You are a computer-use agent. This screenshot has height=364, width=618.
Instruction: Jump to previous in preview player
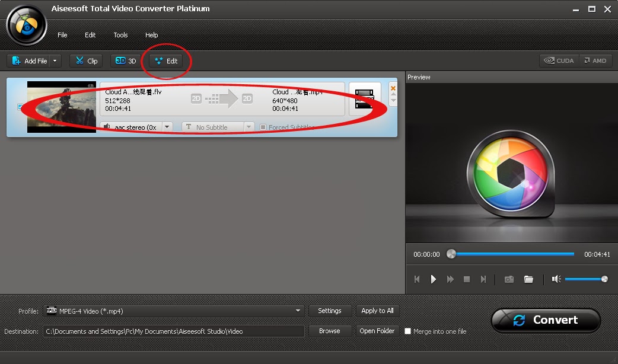(417, 279)
